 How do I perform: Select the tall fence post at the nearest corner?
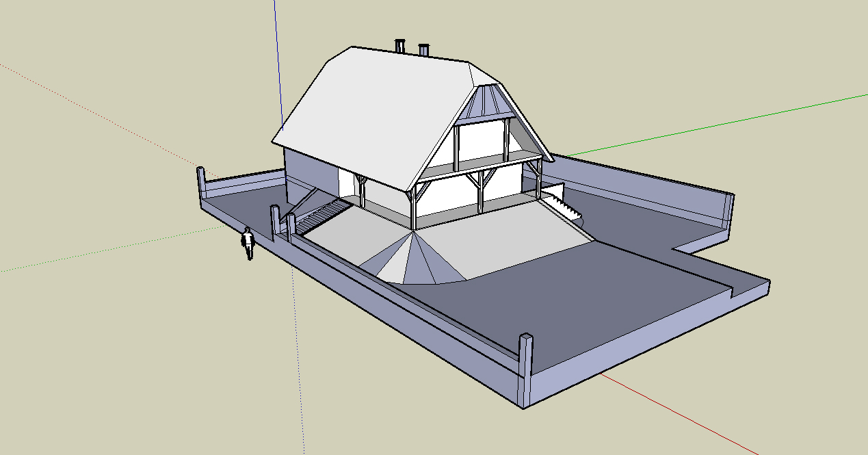[525, 356]
